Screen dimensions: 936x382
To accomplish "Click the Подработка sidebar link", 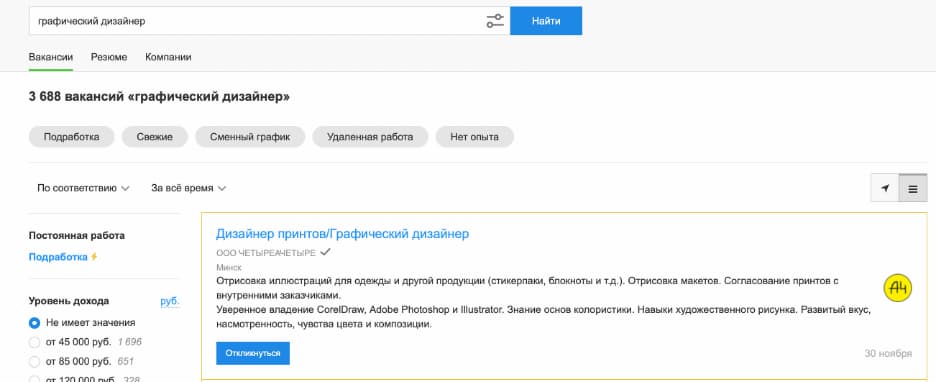I will point(58,257).
